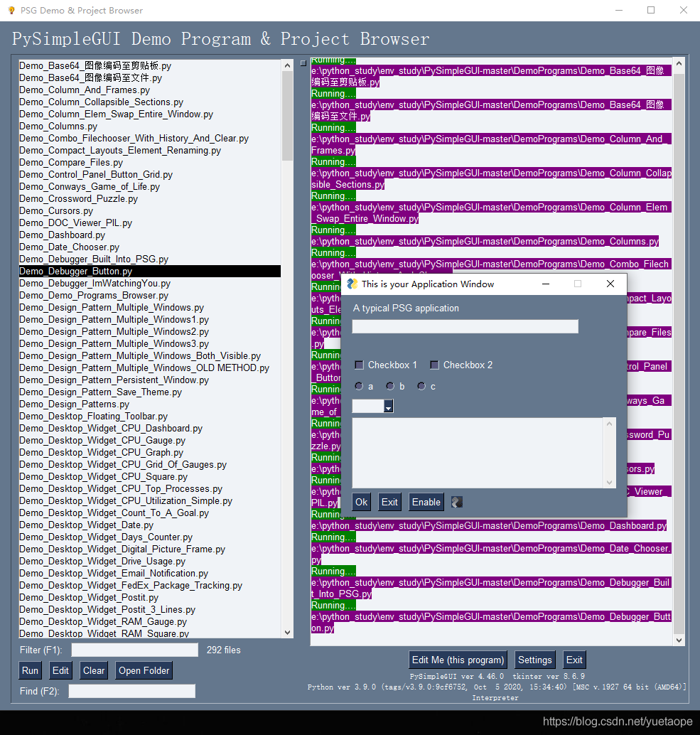The image size is (700, 735).
Task: Click the Enable button
Action: click(x=426, y=502)
